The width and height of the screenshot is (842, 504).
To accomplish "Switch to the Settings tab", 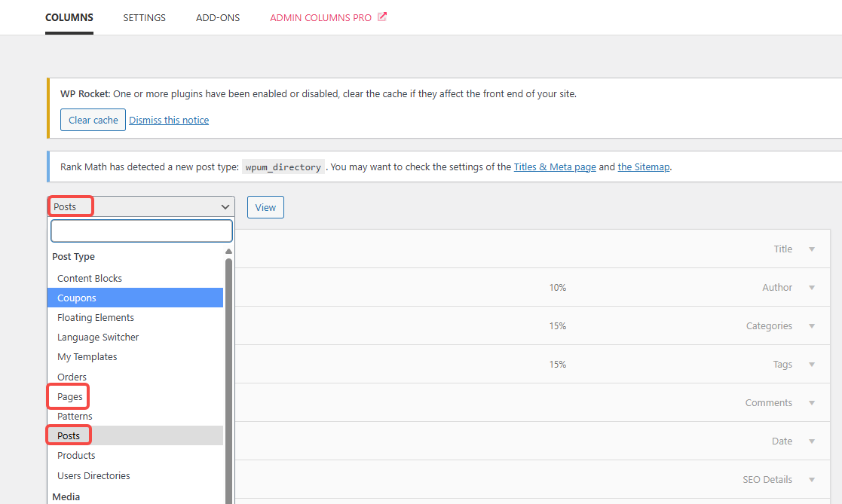I will (144, 17).
